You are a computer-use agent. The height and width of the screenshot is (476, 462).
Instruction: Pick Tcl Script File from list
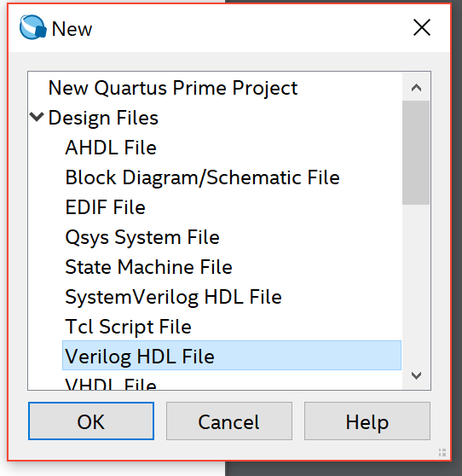point(129,327)
